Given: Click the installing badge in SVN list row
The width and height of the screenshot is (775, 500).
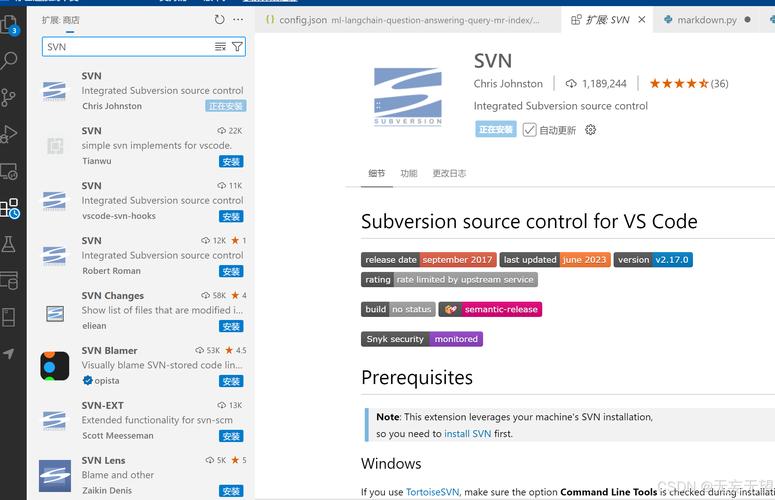Looking at the screenshot, I should point(225,106).
